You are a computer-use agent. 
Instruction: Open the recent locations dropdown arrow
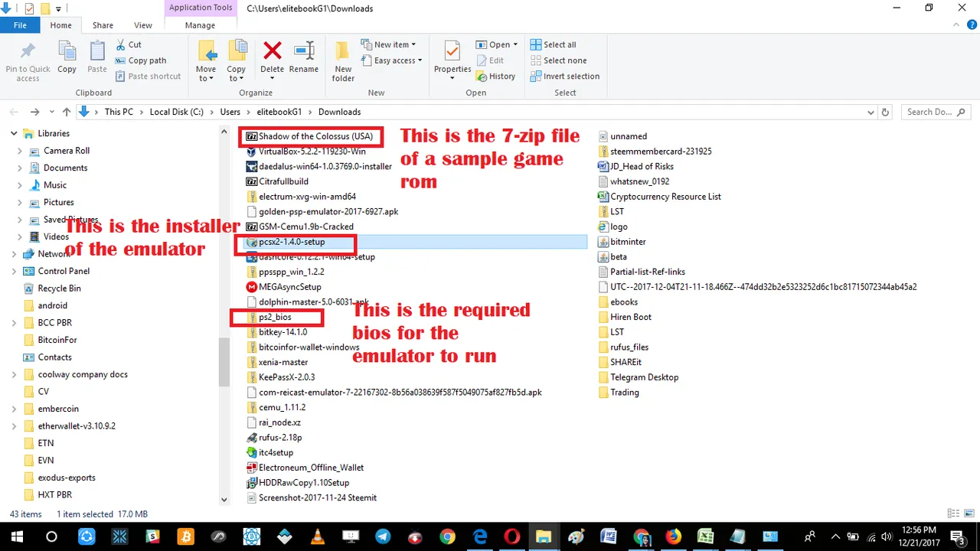51,112
